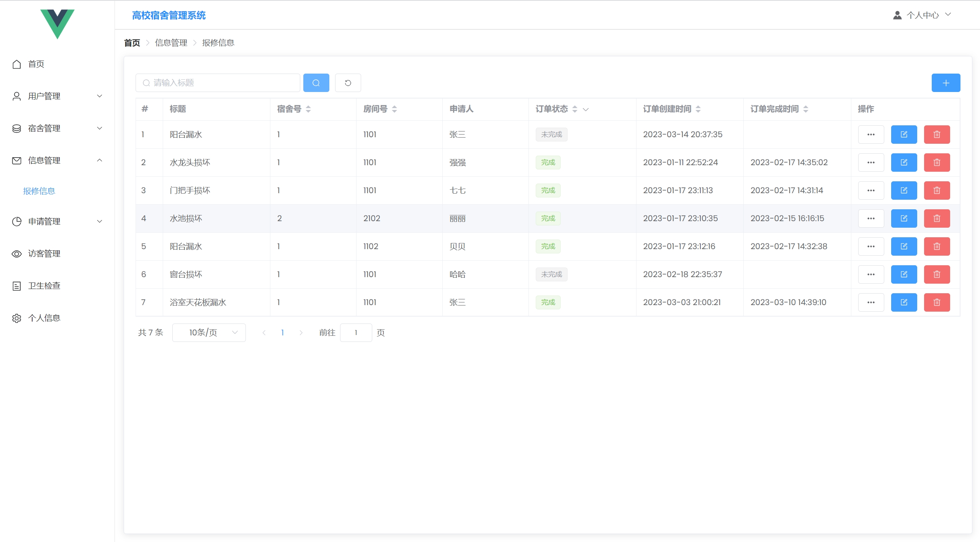Expand the 个人中心 user dropdown
Screen dimensions: 980x542
(x=923, y=15)
